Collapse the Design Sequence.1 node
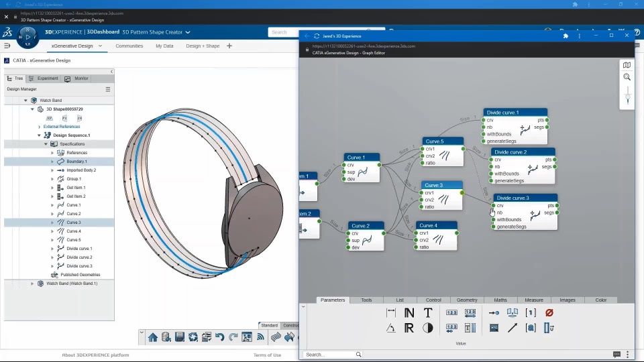 (39, 135)
